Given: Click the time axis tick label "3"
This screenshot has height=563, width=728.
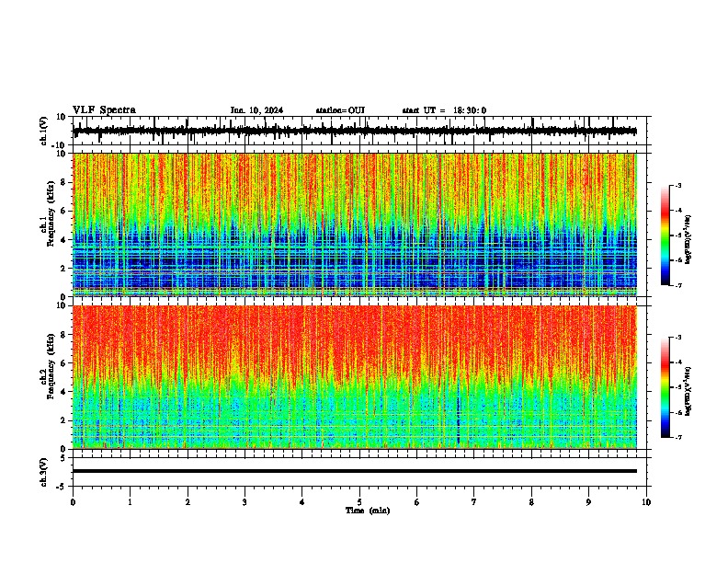Looking at the screenshot, I should click(245, 502).
